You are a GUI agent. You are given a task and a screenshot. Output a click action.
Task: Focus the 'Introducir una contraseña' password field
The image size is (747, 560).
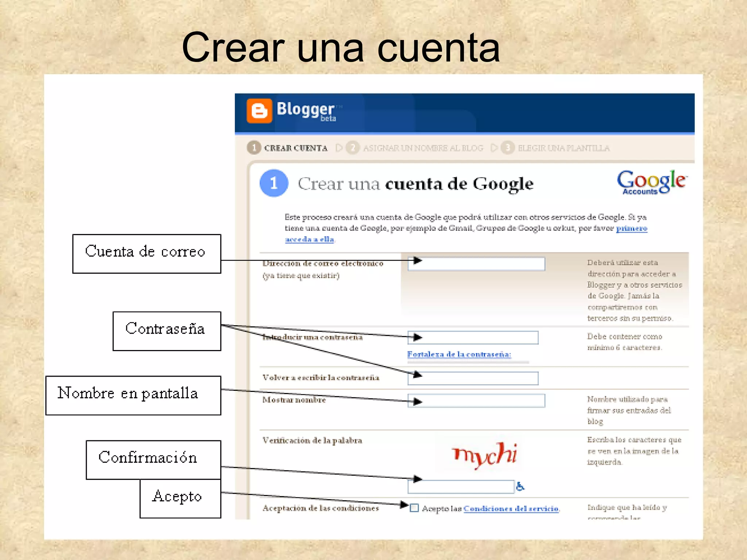click(473, 337)
